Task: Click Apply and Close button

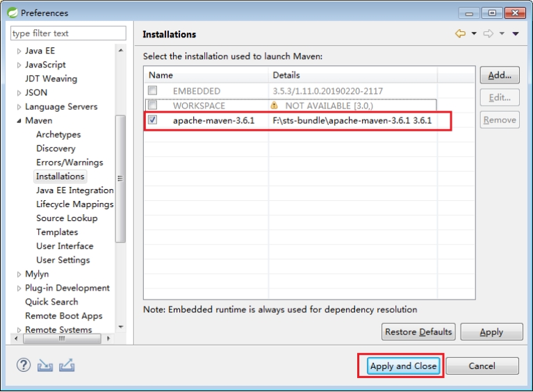Action: (x=403, y=366)
